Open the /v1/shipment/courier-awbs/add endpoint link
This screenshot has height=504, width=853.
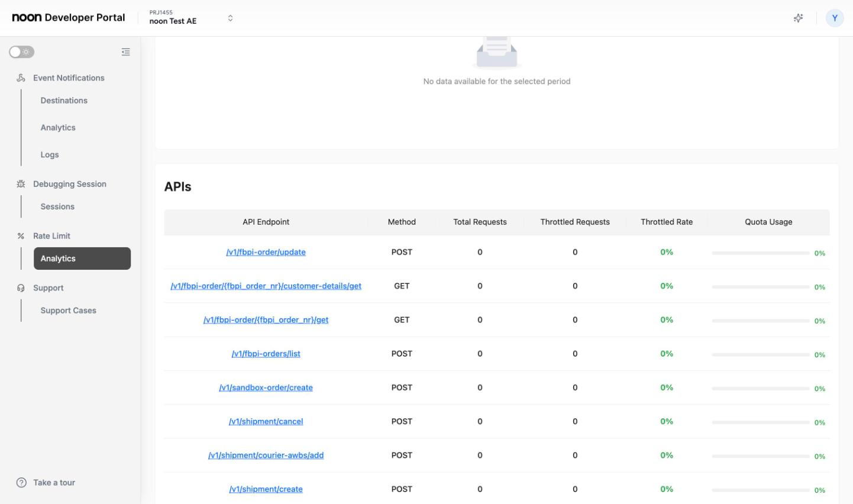click(x=266, y=455)
